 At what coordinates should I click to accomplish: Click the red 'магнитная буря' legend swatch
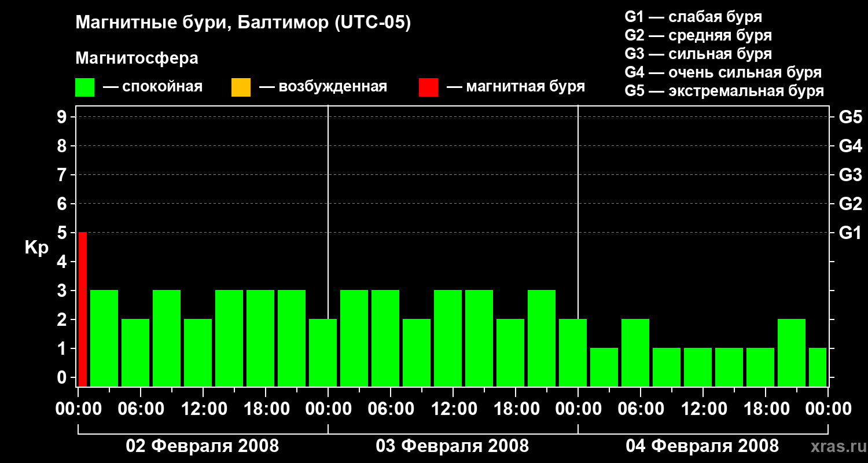[428, 87]
